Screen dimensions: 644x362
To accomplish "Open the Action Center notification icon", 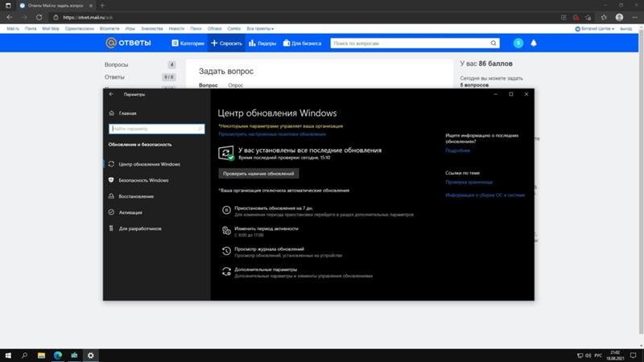I will pyautogui.click(x=633, y=356).
